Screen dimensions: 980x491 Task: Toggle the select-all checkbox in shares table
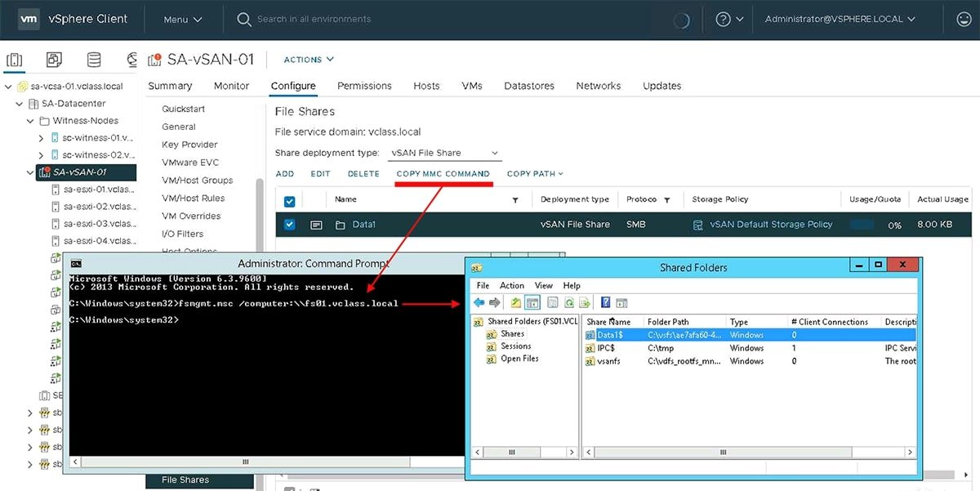[288, 199]
